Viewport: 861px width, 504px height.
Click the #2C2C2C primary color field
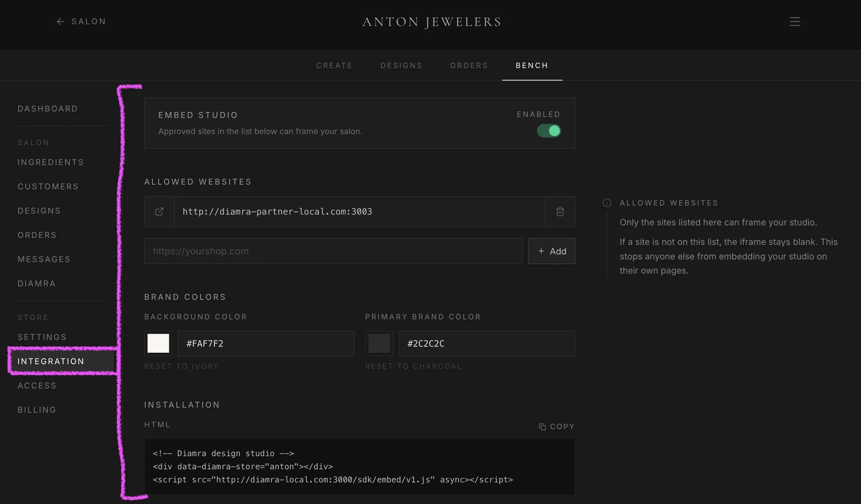coord(487,343)
